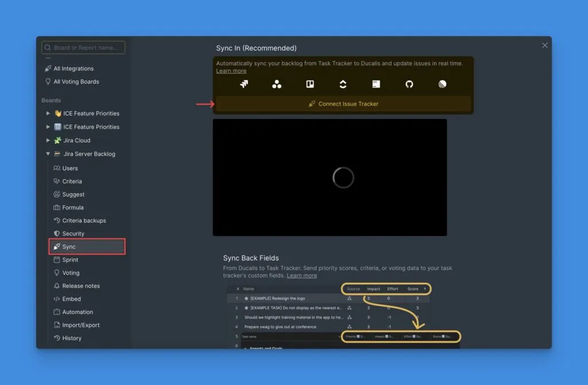The height and width of the screenshot is (385, 588).
Task: Click the GitHub integration icon
Action: pyautogui.click(x=408, y=84)
